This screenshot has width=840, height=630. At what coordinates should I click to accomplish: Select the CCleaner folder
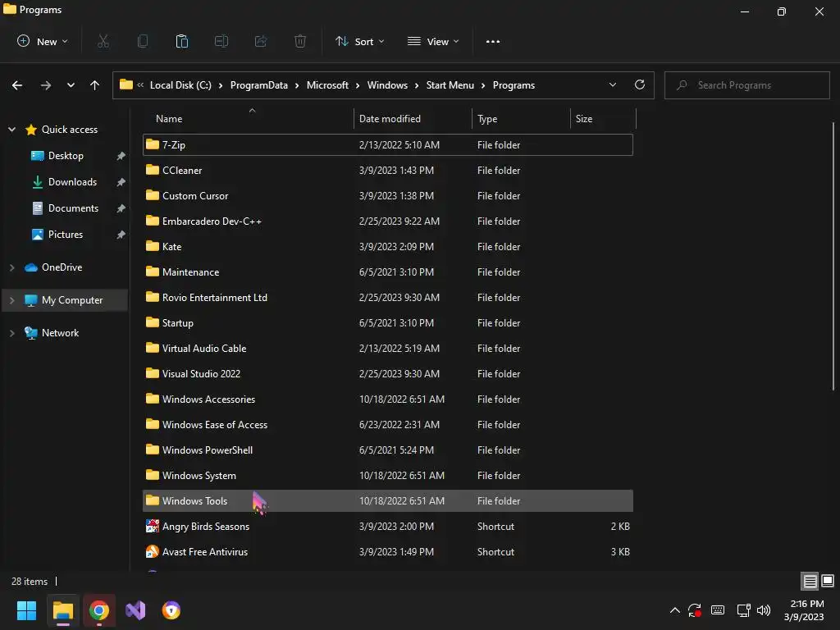[388, 171]
